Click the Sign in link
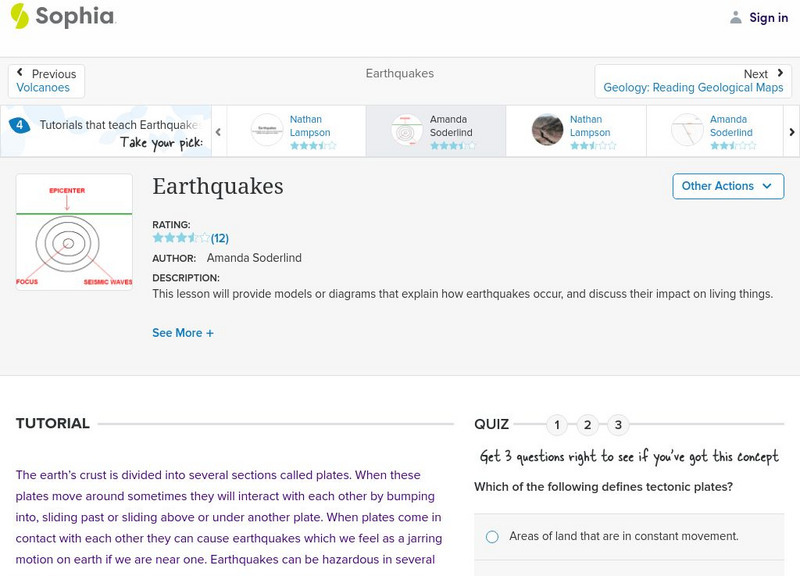This screenshot has height=576, width=800. pyautogui.click(x=766, y=17)
